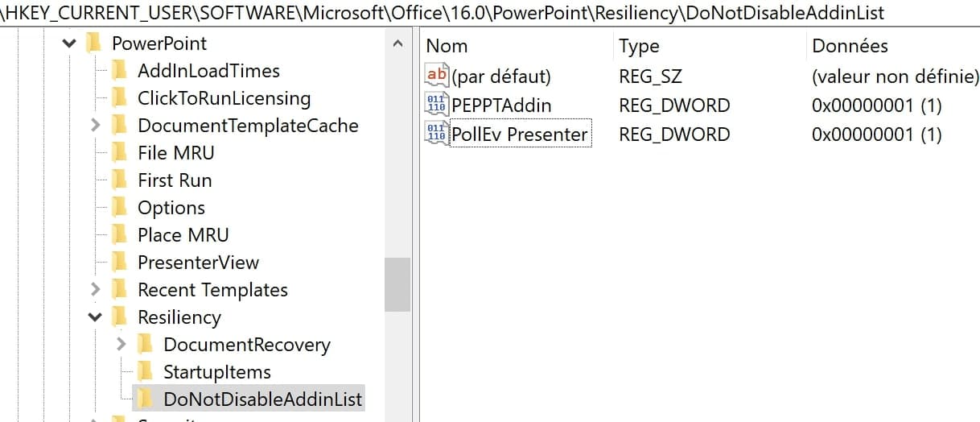Expand the DocumentRecovery subkey
The height and width of the screenshot is (422, 980).
[121, 344]
